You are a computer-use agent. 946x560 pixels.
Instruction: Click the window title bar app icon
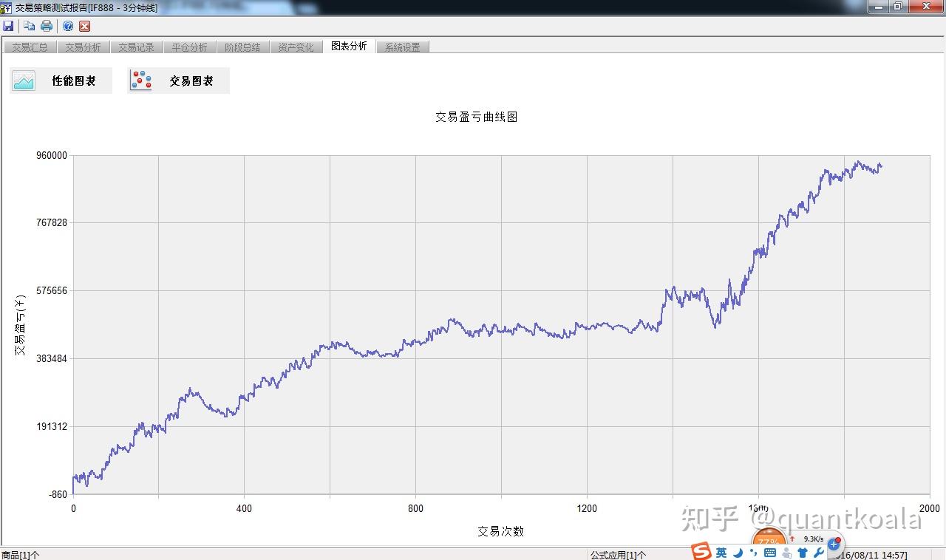click(x=7, y=7)
